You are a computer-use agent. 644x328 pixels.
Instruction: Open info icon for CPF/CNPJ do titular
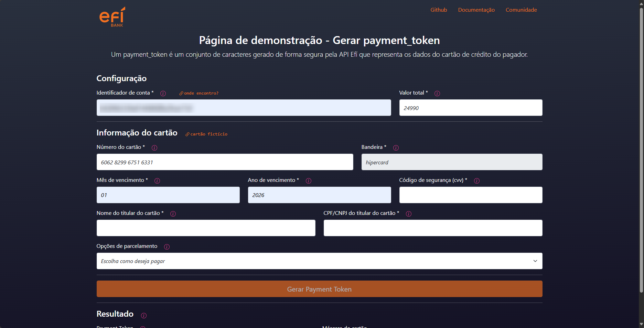coord(409,214)
